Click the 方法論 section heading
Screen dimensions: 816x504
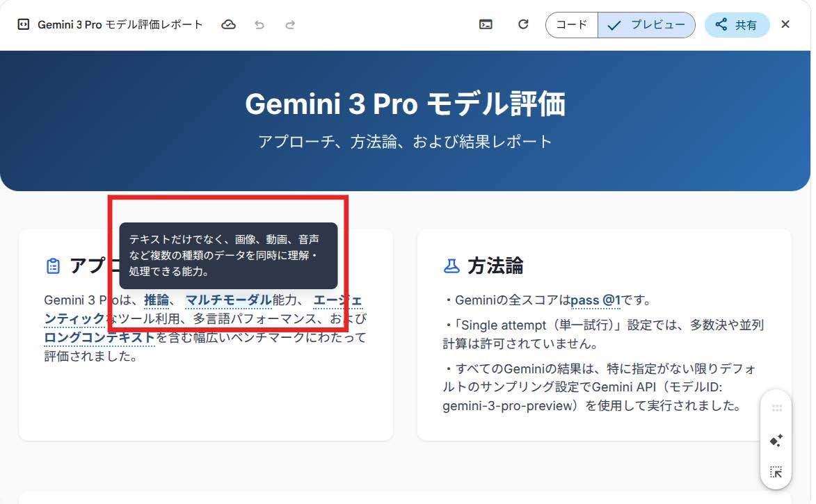click(x=495, y=266)
